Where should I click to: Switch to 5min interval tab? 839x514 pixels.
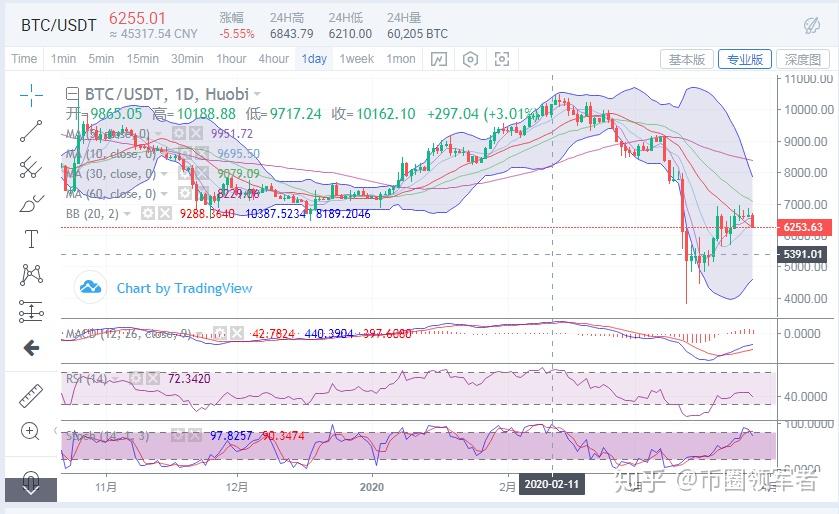pyautogui.click(x=101, y=59)
